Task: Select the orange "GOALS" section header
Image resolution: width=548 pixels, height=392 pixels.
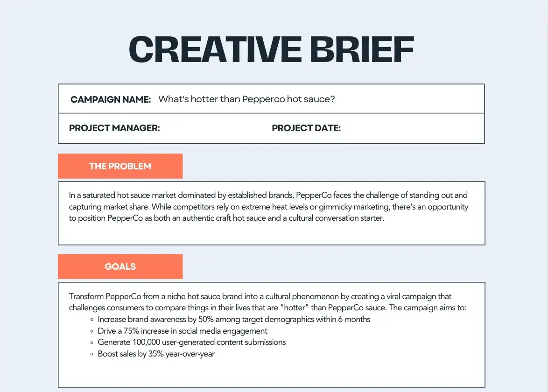Action: click(120, 266)
